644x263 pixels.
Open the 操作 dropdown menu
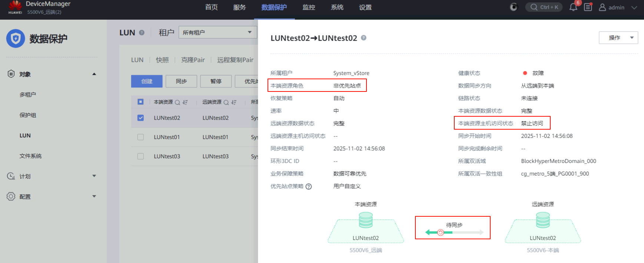point(618,38)
